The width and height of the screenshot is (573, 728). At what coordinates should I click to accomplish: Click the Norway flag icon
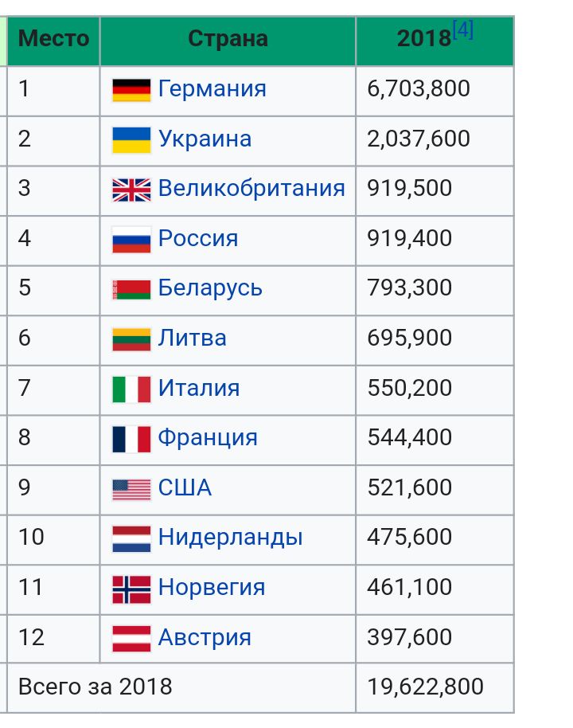(x=131, y=589)
